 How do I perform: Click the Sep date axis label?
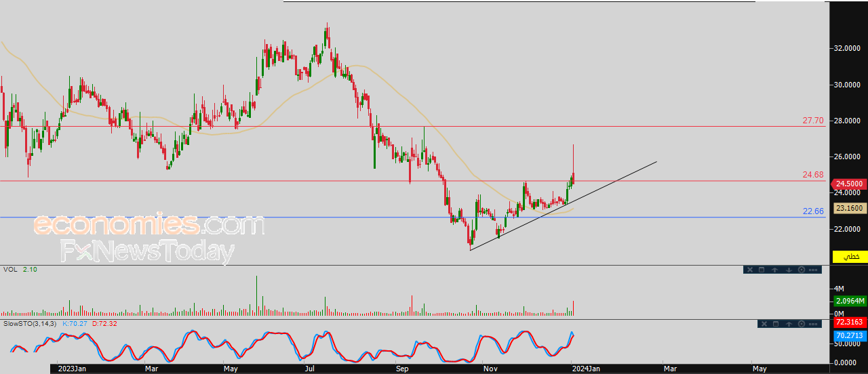[402, 369]
